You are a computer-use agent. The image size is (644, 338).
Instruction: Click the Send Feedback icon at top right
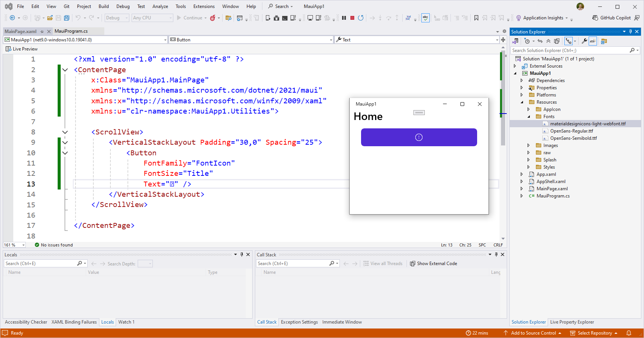click(637, 18)
